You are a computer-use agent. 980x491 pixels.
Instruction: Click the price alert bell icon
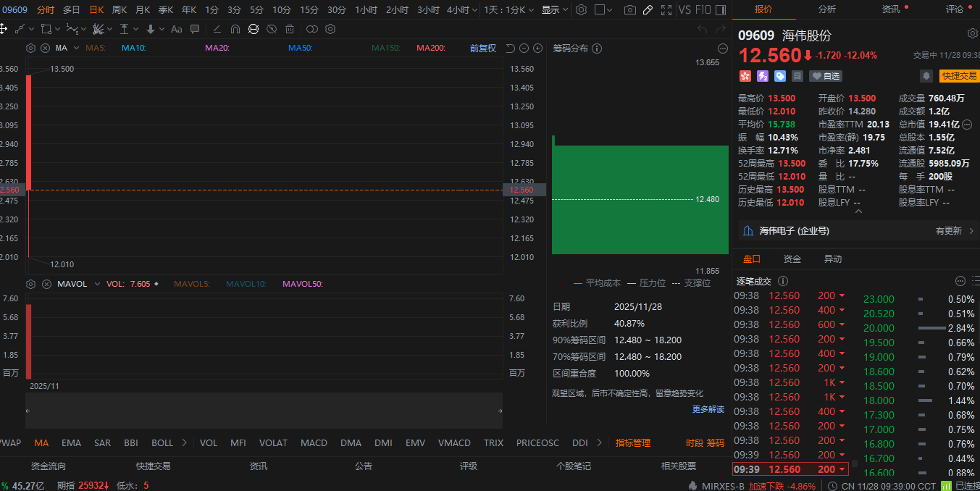(926, 76)
